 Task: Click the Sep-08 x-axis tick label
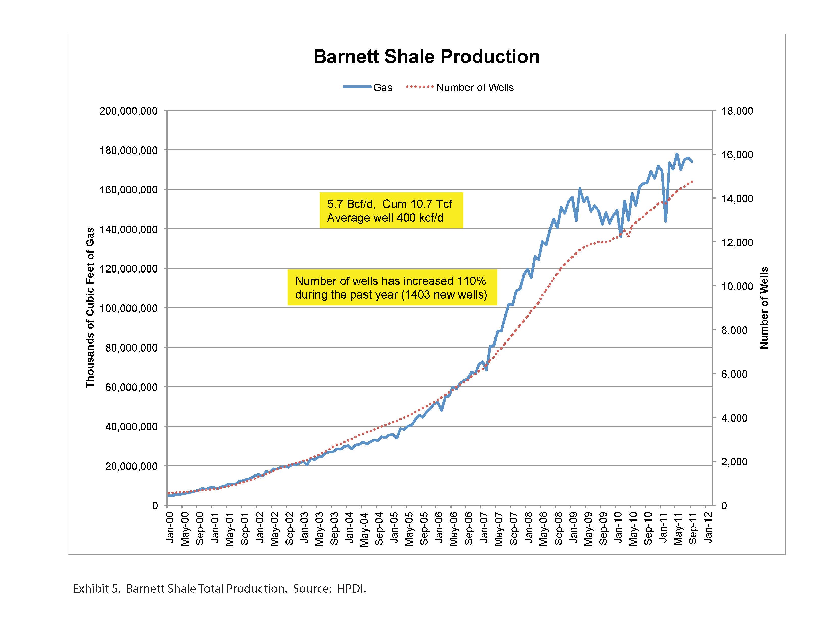tap(559, 528)
